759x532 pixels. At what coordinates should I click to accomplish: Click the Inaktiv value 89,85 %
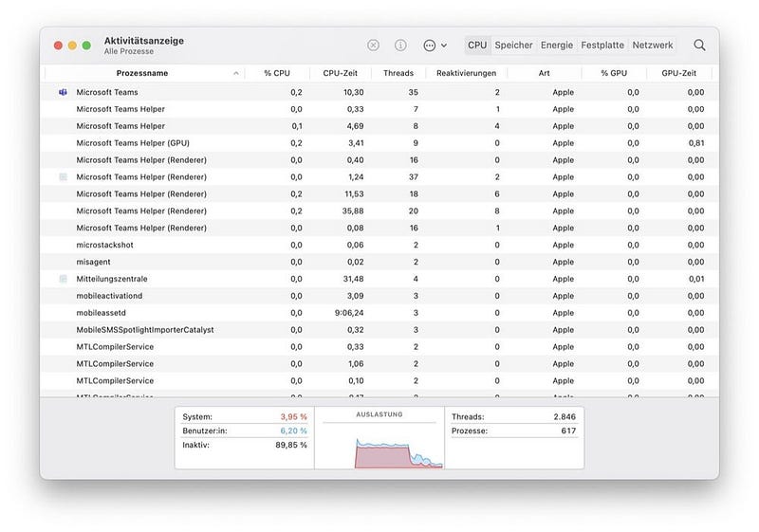291,445
